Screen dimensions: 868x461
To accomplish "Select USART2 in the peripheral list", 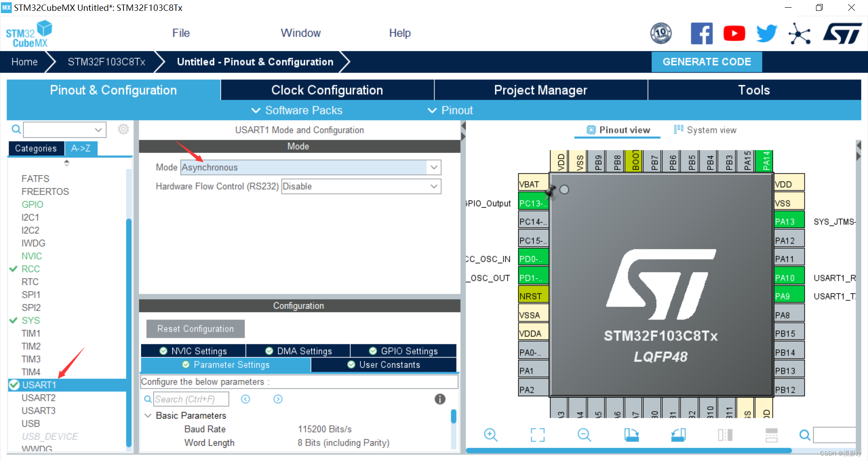I will pyautogui.click(x=38, y=398).
